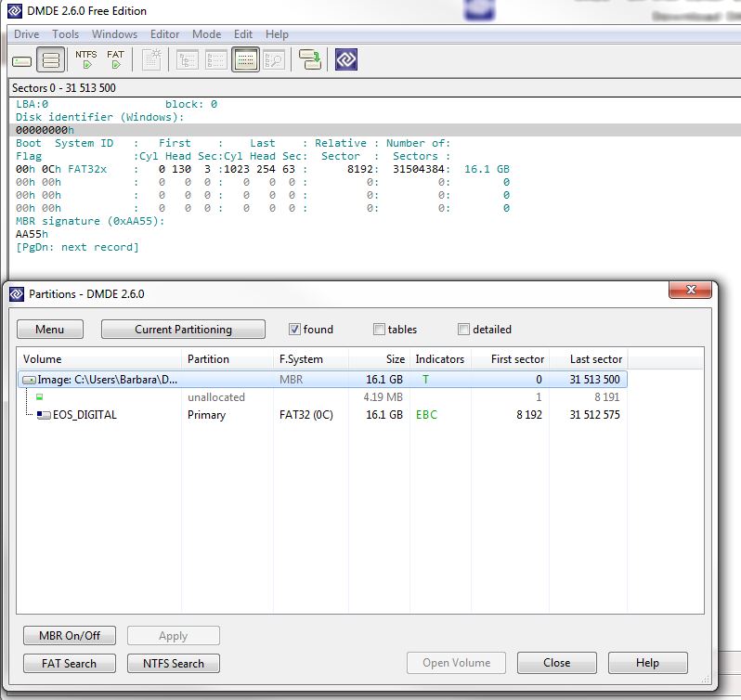Click the Help button in Partitions dialog
Viewport: 741px width, 700px height.
pyautogui.click(x=647, y=663)
